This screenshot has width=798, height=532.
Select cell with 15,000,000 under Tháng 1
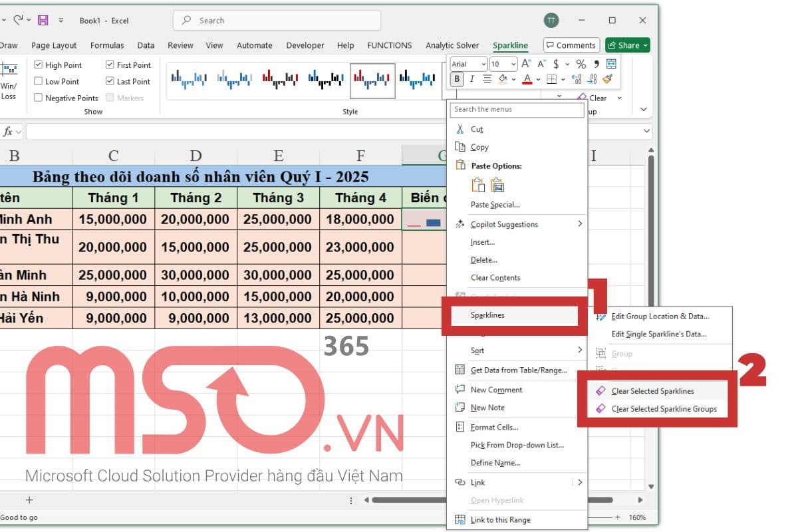[x=114, y=219]
